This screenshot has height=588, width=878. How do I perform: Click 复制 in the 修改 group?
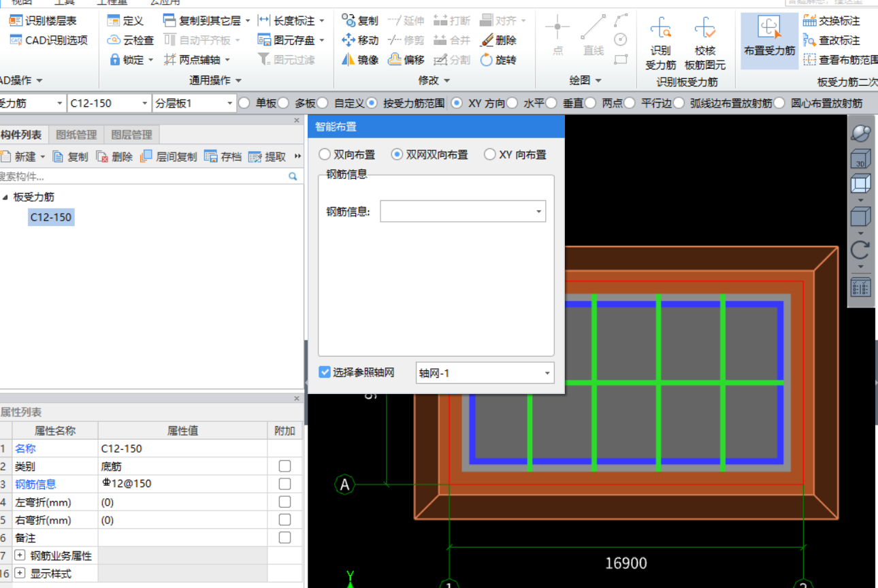360,21
